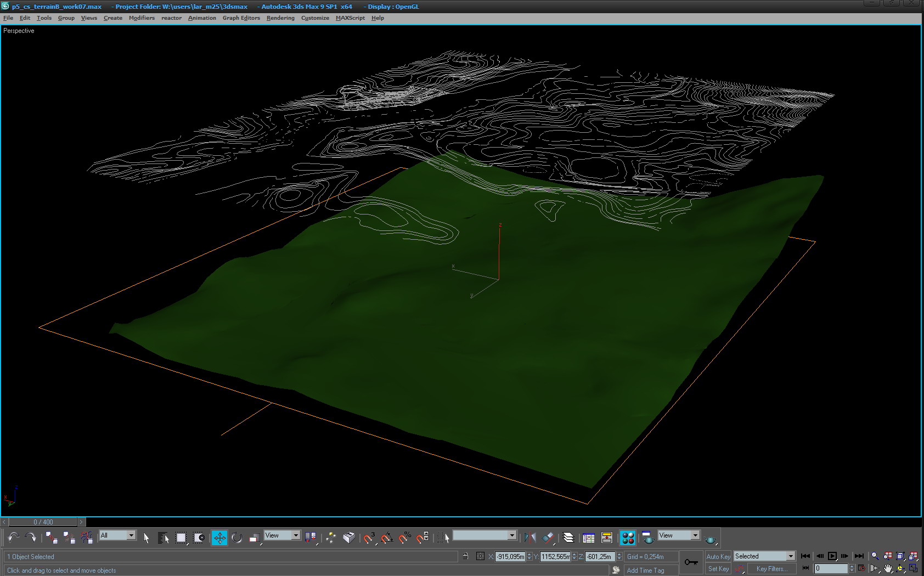The height and width of the screenshot is (576, 924).
Task: Go to the start frame
Action: [805, 556]
